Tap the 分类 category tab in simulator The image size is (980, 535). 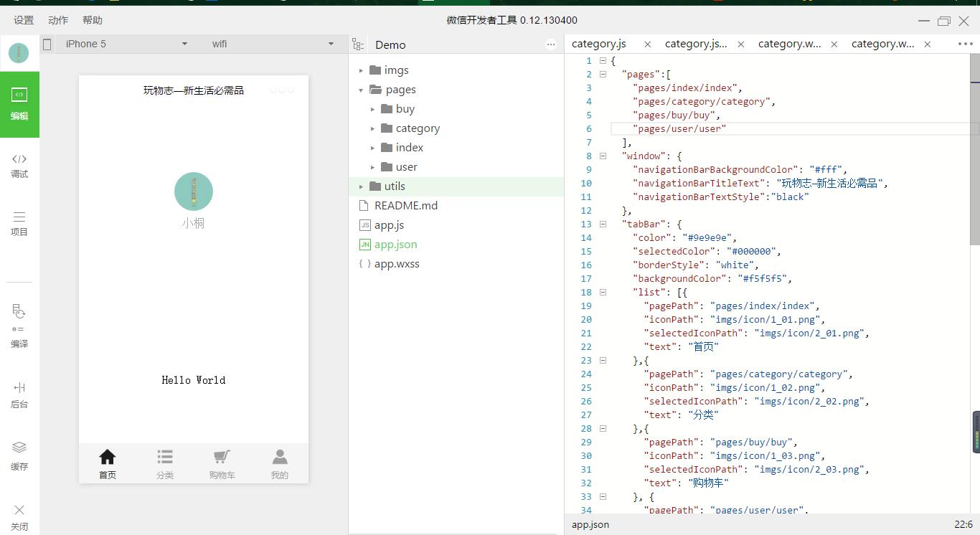(x=165, y=464)
